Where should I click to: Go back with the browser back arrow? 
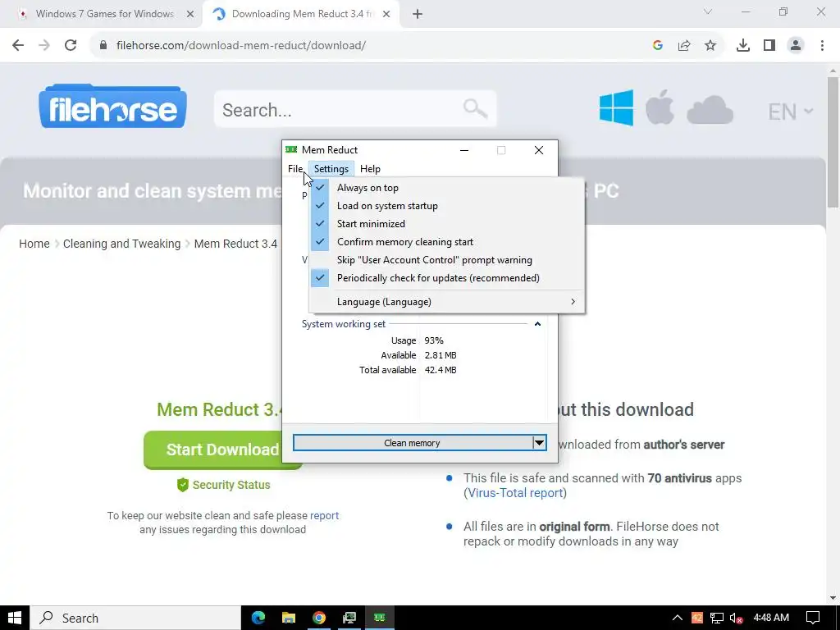click(18, 45)
